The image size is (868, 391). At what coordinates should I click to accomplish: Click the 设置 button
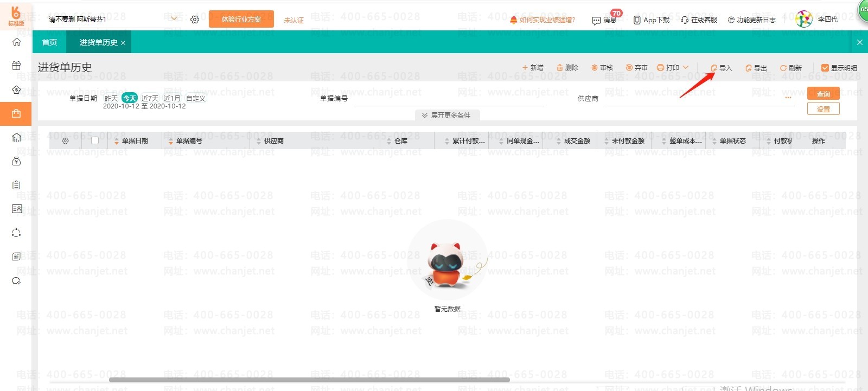(x=823, y=109)
